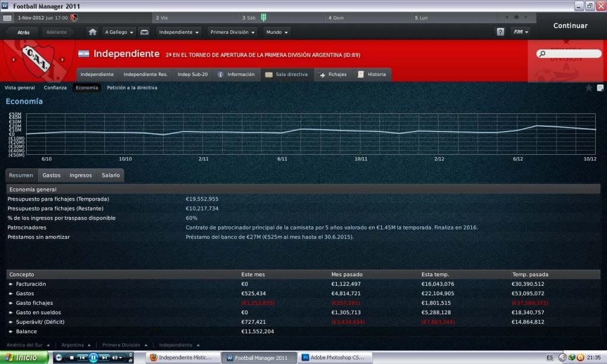Image resolution: width=607 pixels, height=364 pixels.
Task: Click the Continuar button
Action: coord(570,25)
